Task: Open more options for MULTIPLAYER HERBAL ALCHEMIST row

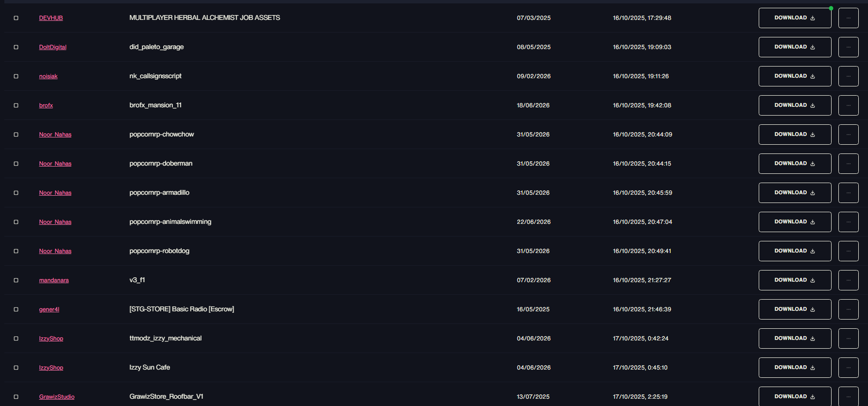Action: (848, 18)
